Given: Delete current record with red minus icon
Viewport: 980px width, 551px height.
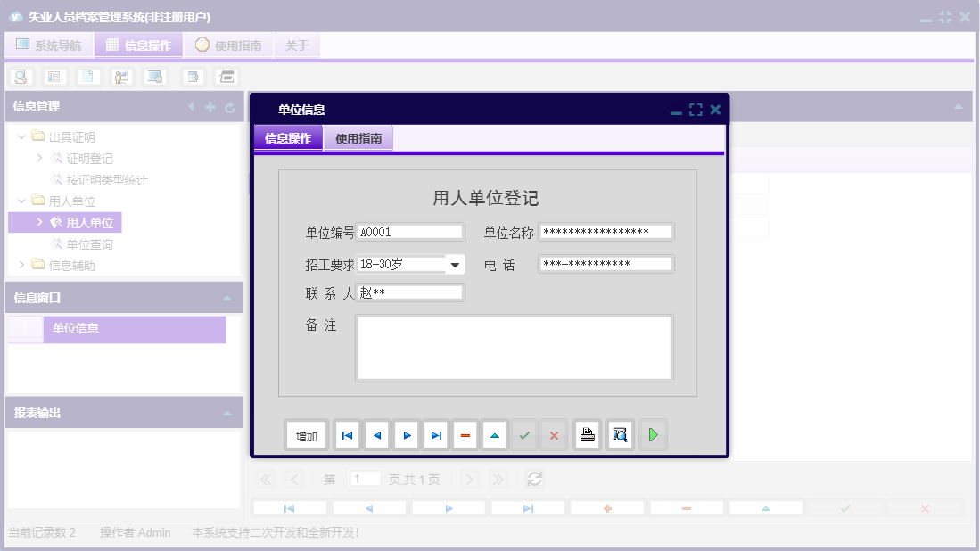Looking at the screenshot, I should click(x=465, y=435).
